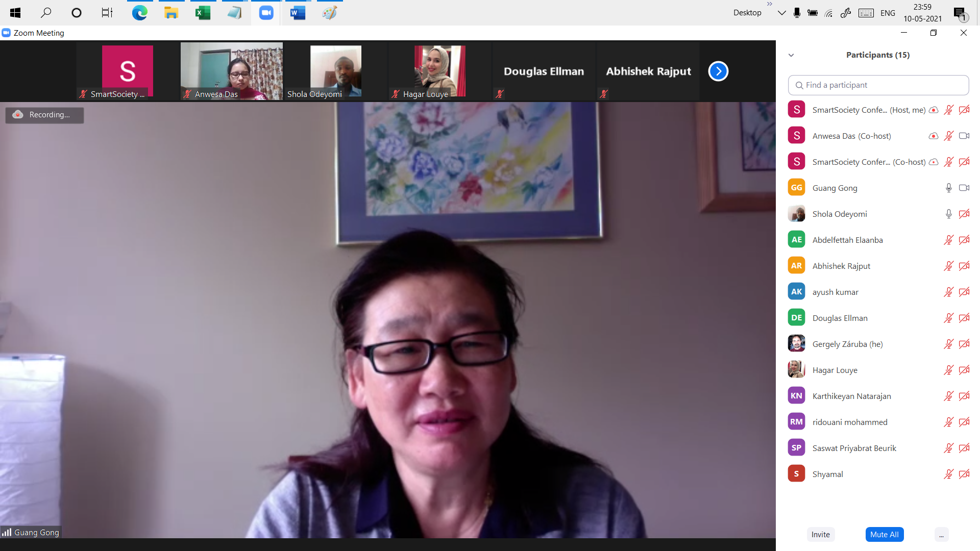
Task: Click the KN avatar of Karthikeyan Natarajan
Action: 796,396
